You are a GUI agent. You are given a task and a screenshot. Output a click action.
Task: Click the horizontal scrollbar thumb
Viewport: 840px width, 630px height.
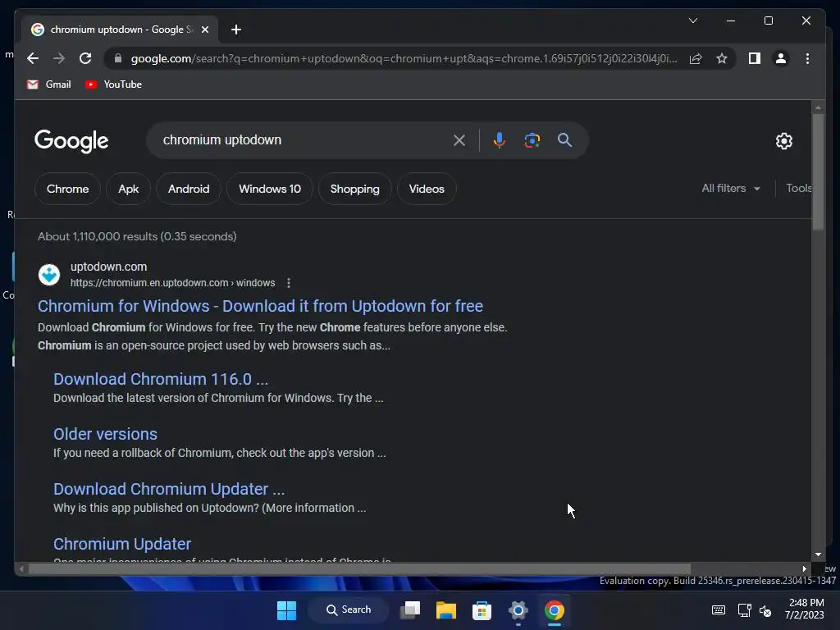[359, 568]
